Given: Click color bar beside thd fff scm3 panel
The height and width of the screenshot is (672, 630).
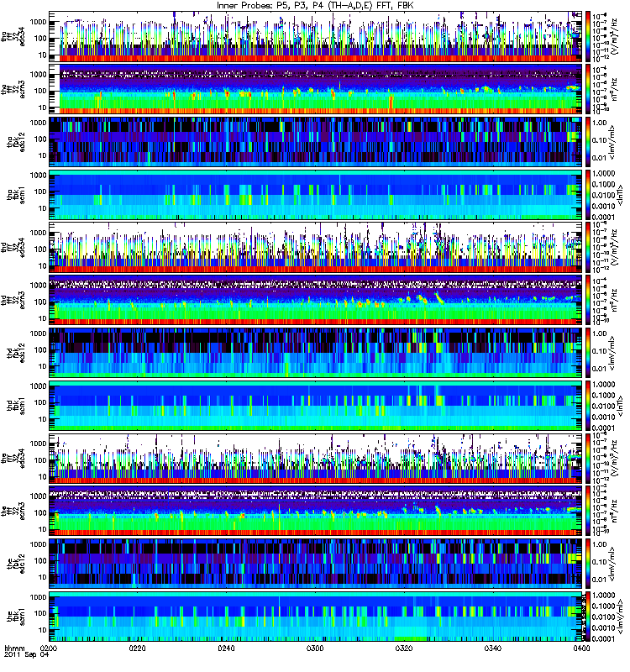Looking at the screenshot, I should click(588, 300).
